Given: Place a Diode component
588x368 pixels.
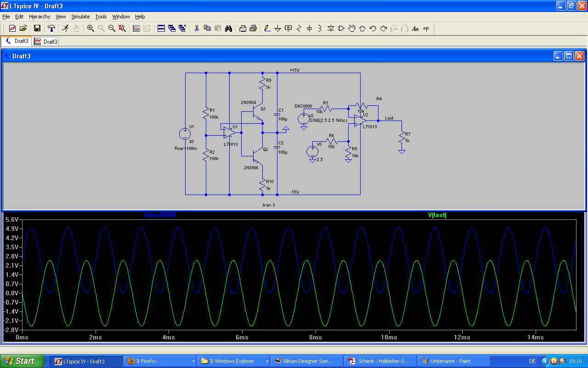Looking at the screenshot, I should tap(331, 29).
